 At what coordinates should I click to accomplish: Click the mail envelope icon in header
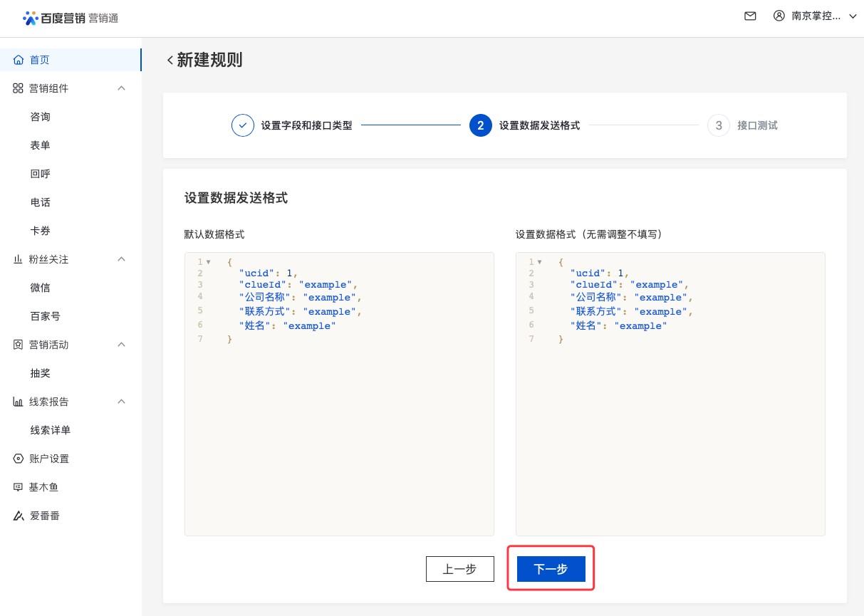(x=750, y=16)
